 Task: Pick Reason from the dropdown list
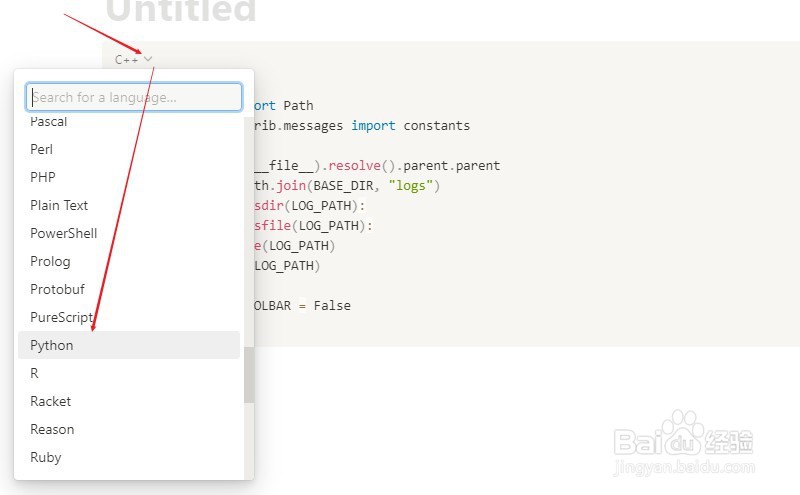pos(52,429)
